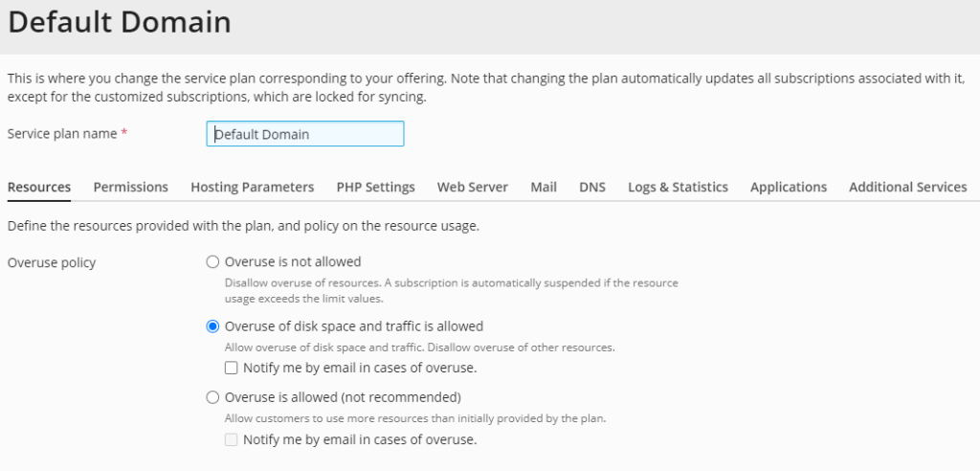
Task: Click the 'Default Domain' page heading
Action: [120, 21]
